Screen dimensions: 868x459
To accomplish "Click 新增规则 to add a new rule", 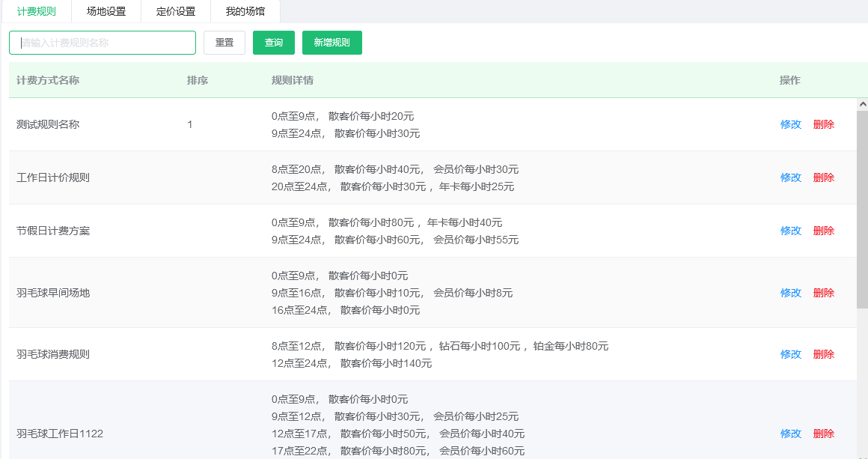I will click(331, 43).
